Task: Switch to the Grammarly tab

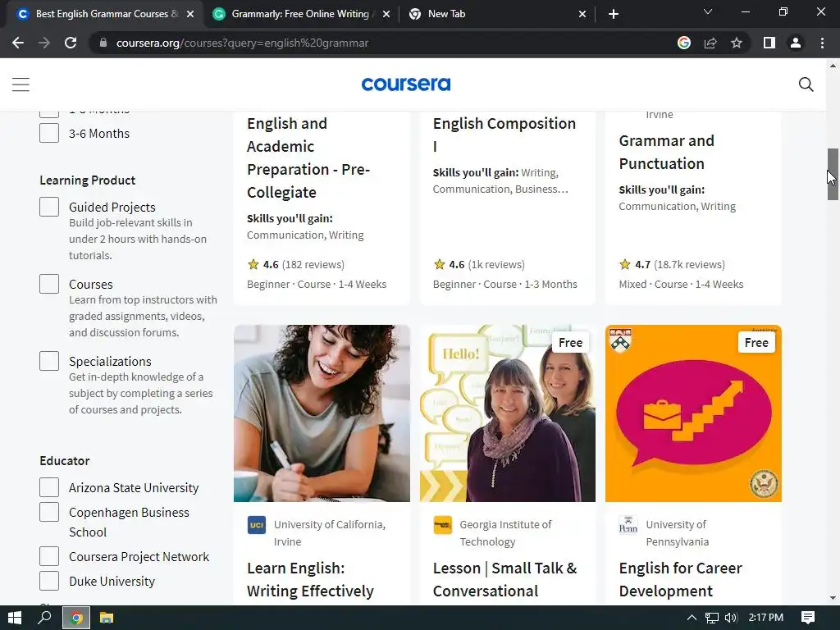Action: click(x=300, y=14)
